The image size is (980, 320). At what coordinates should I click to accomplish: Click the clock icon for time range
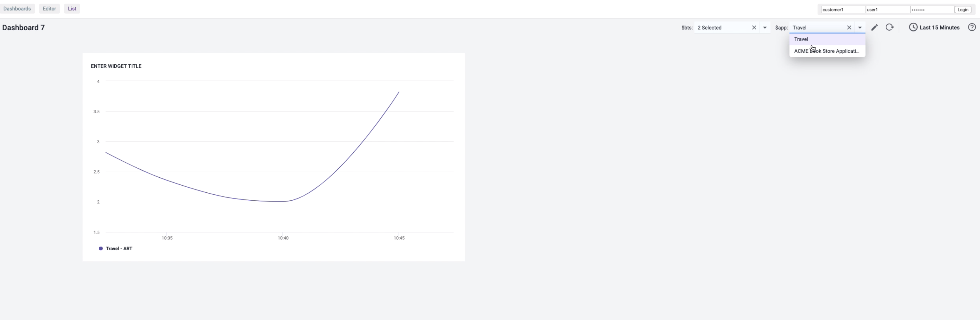(913, 27)
